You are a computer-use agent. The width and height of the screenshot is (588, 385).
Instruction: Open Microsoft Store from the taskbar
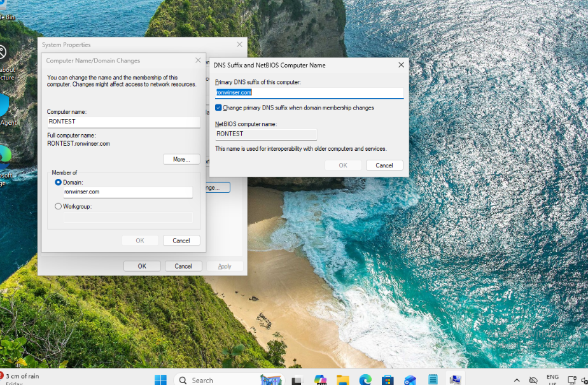[x=388, y=380]
